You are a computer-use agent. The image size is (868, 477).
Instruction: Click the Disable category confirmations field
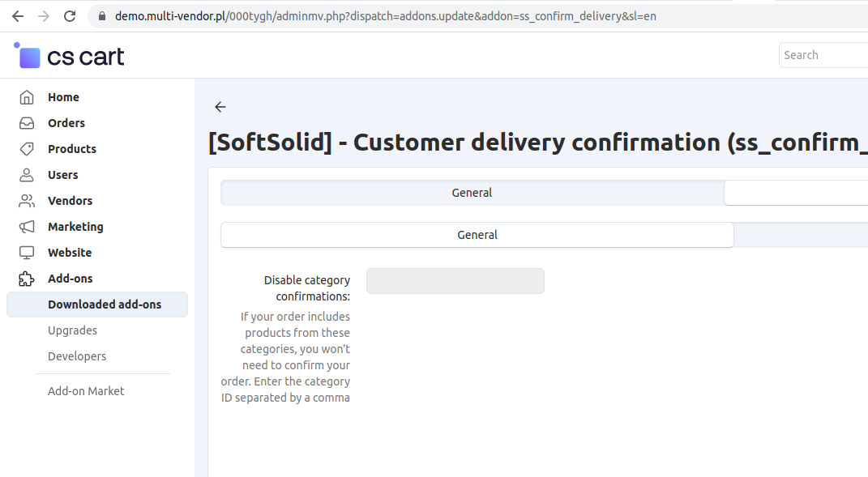pos(455,281)
